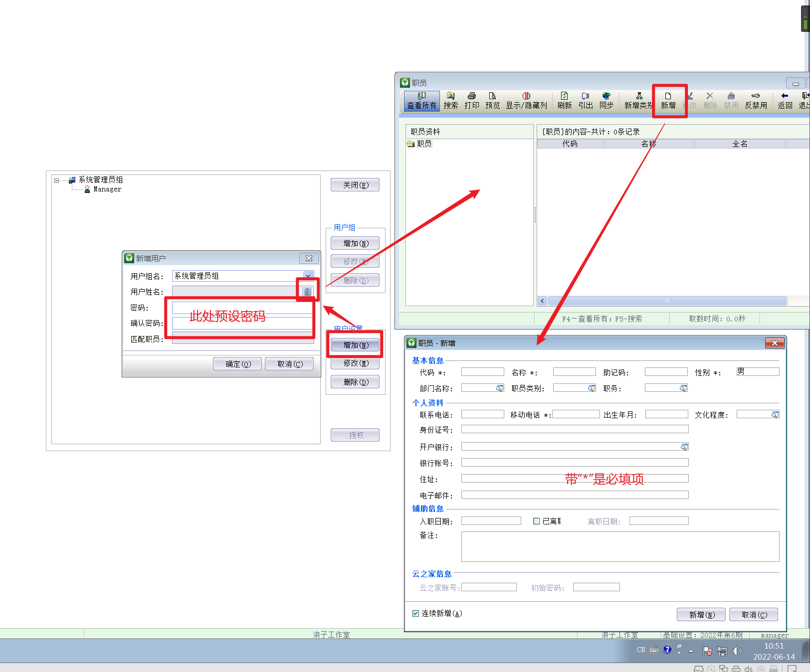Viewport: 810px width, 672px height.
Task: Toggle the 连续新增(A) checkbox
Action: tap(415, 613)
